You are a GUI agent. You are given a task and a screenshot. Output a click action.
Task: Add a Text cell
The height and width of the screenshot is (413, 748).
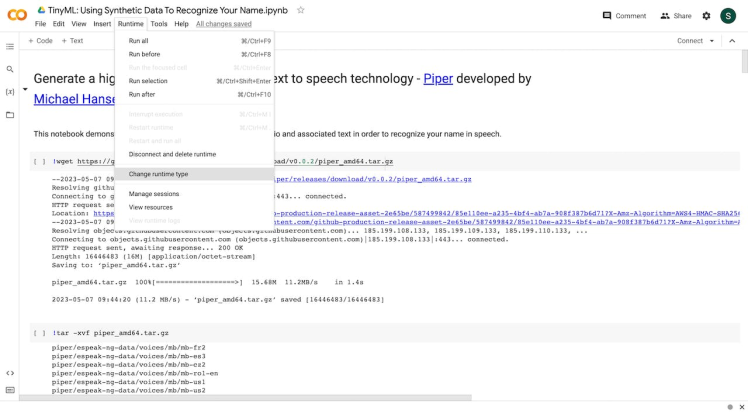tap(72, 41)
